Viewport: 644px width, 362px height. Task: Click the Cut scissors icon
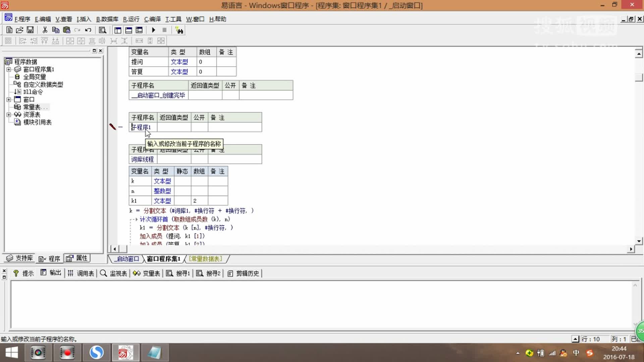click(x=45, y=30)
